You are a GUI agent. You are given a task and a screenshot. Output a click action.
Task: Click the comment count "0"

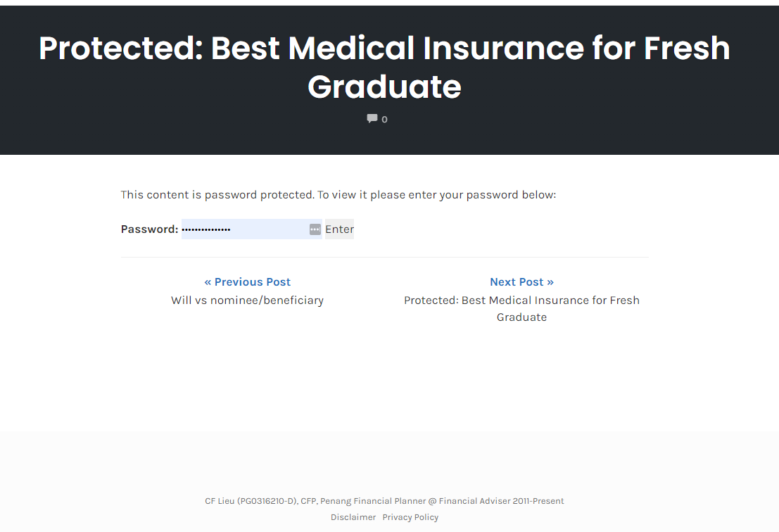[x=384, y=120]
